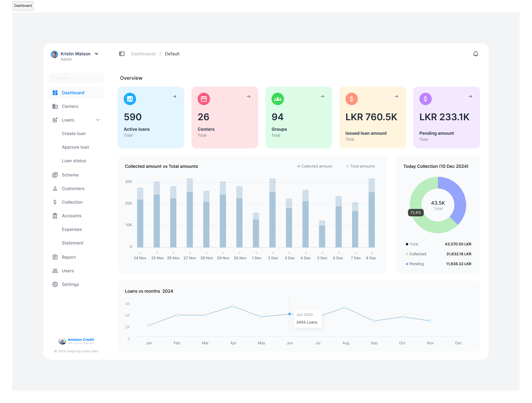Click the search input field
This screenshot has height=403, width=532.
click(x=76, y=78)
